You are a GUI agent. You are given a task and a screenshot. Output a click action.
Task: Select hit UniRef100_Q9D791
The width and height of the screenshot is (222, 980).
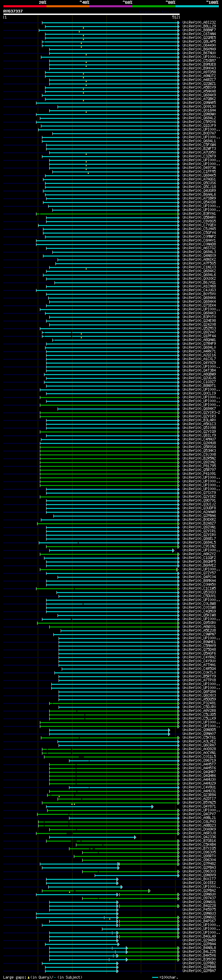tap(199, 500)
